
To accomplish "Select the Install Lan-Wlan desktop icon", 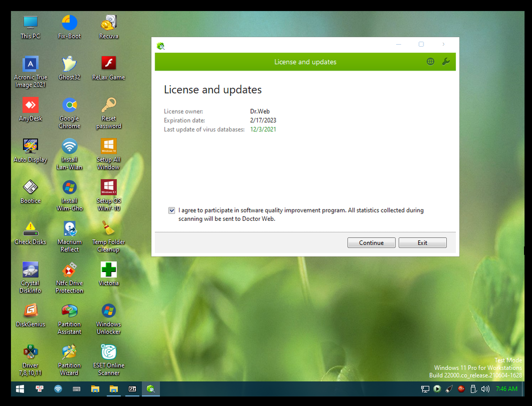I will 69,154.
